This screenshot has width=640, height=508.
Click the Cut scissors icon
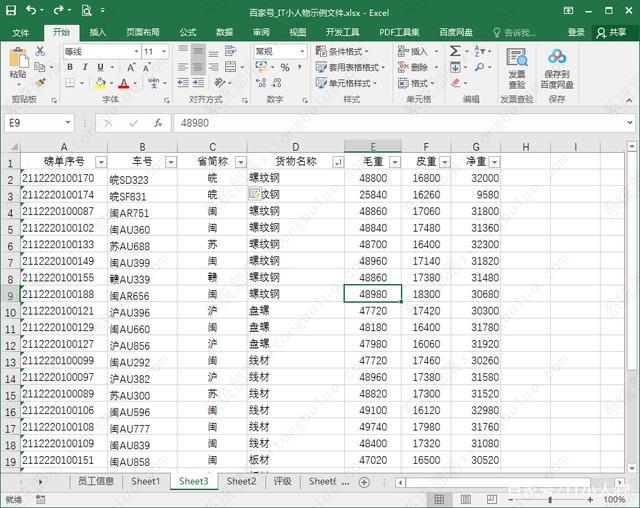coord(40,51)
